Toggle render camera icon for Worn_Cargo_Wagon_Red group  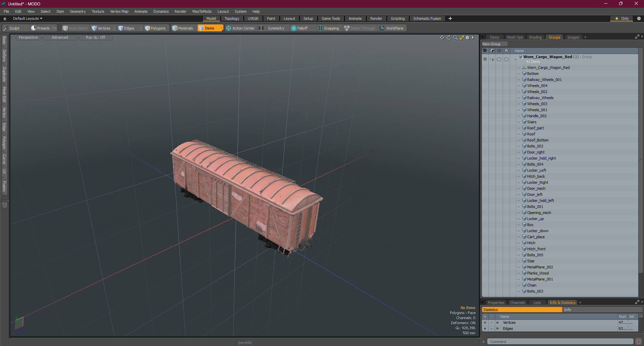click(492, 59)
